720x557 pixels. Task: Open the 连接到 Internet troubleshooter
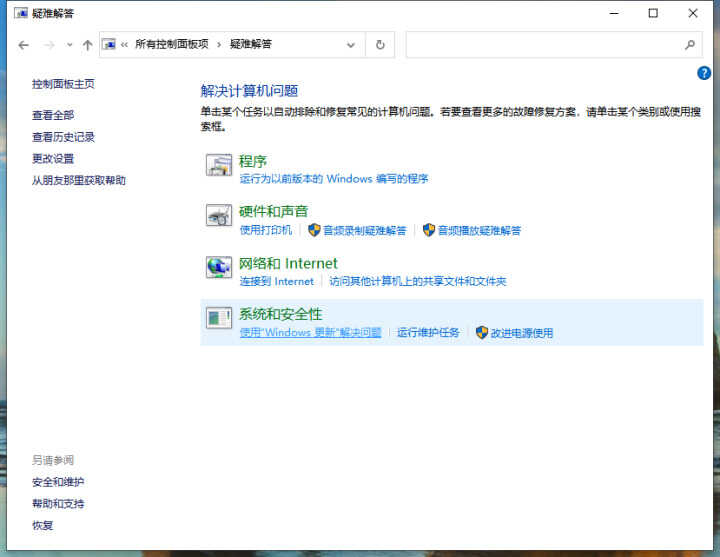276,281
